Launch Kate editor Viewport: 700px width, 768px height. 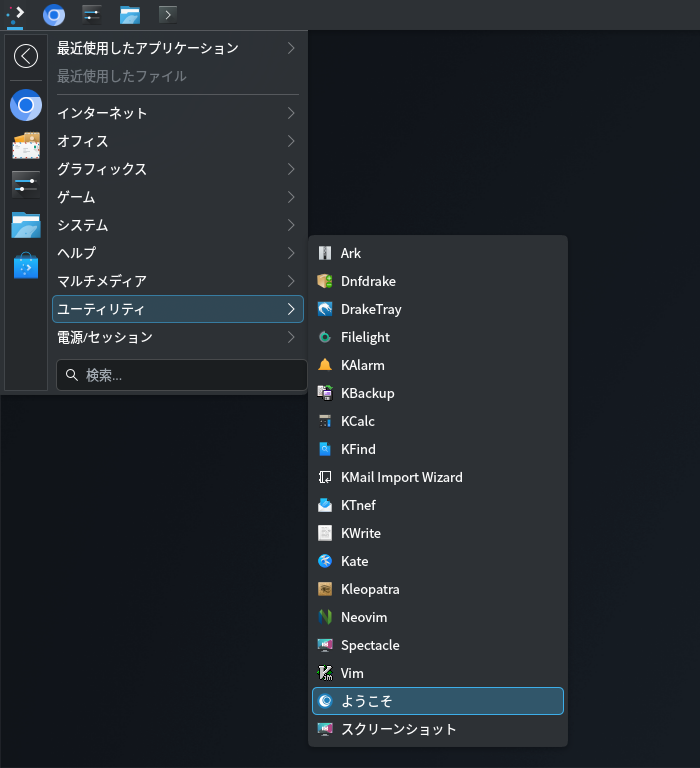[x=437, y=561]
